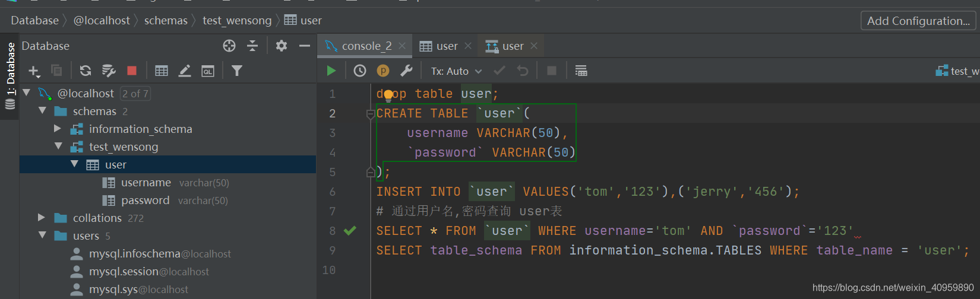Click the '2 of 7' schema count badge
The width and height of the screenshot is (980, 299).
click(x=135, y=93)
